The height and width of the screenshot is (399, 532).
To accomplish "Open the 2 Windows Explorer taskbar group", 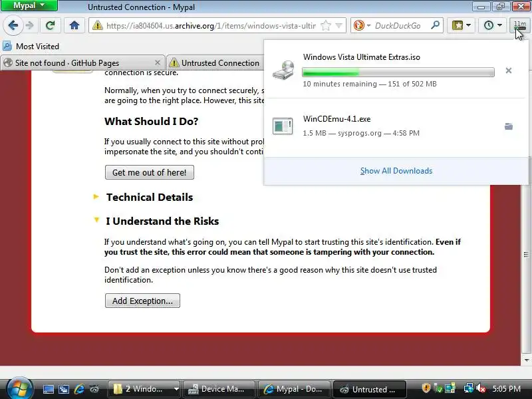I will tap(144, 389).
